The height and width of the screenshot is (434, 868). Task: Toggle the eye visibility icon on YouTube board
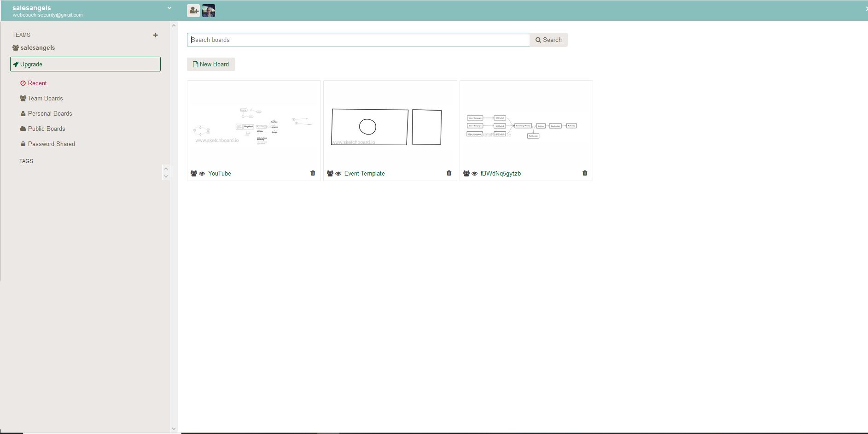click(202, 174)
